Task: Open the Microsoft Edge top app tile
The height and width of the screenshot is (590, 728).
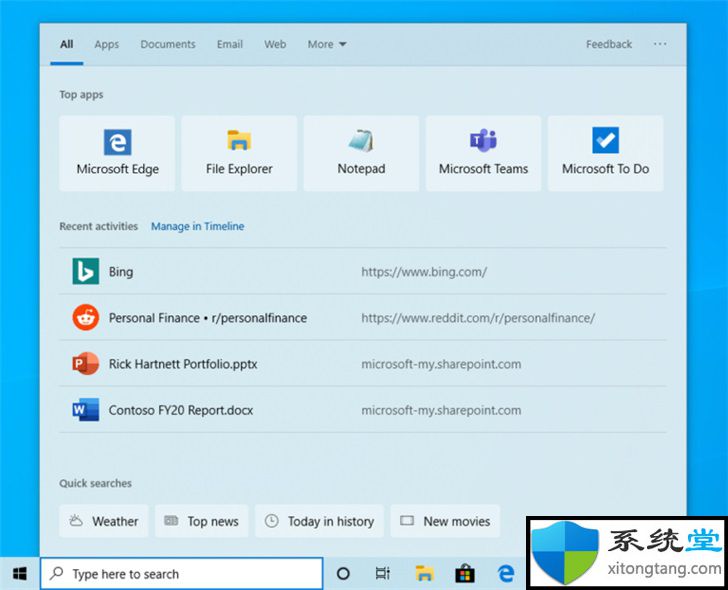Action: (117, 153)
